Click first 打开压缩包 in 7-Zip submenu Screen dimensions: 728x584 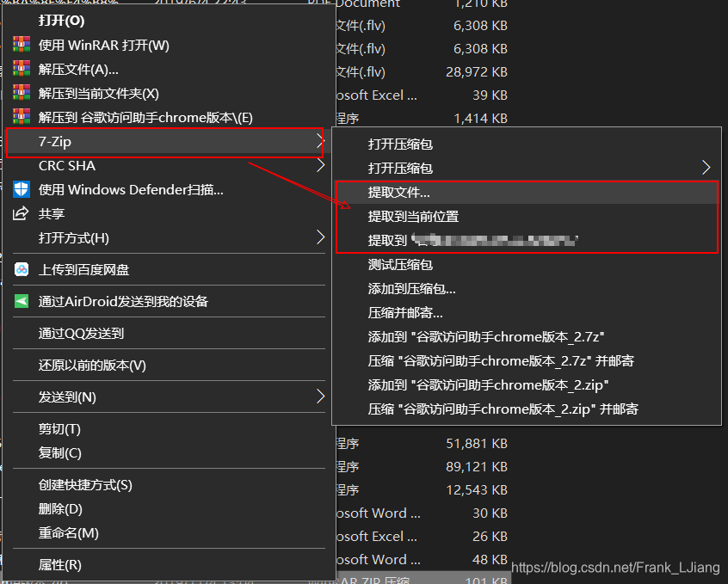[x=527, y=144]
